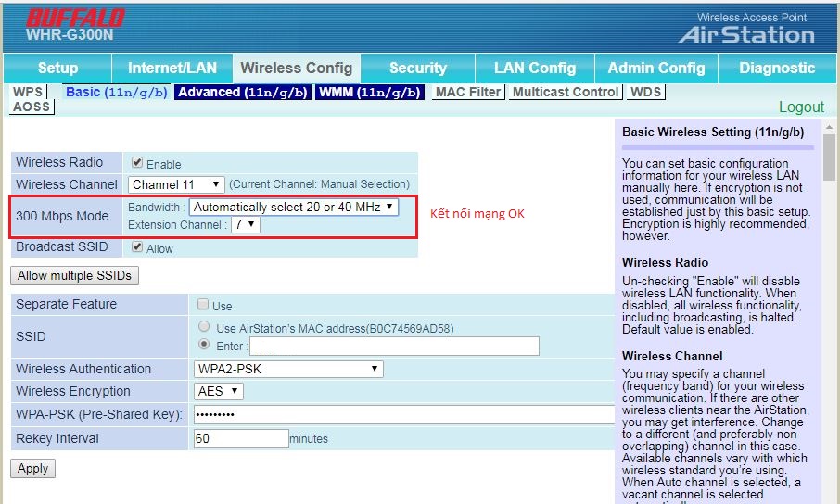Click the Logout link
This screenshot has width=840, height=504.
point(801,107)
